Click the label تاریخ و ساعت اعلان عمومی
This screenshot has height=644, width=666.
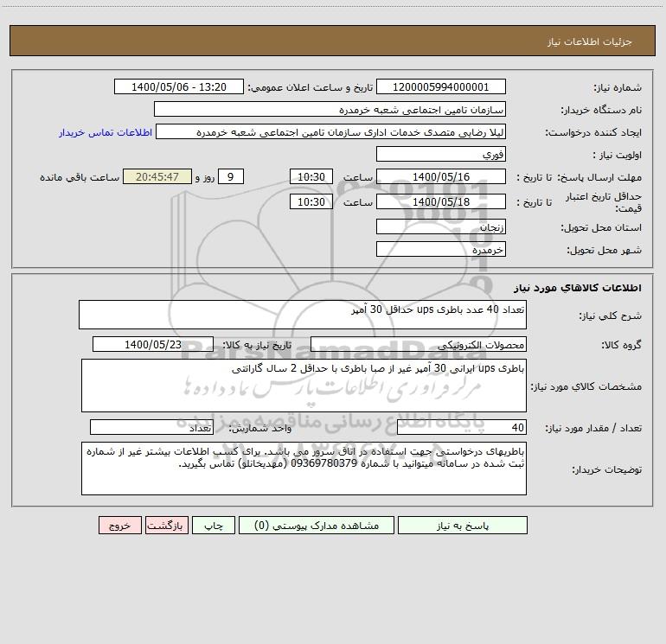point(311,88)
